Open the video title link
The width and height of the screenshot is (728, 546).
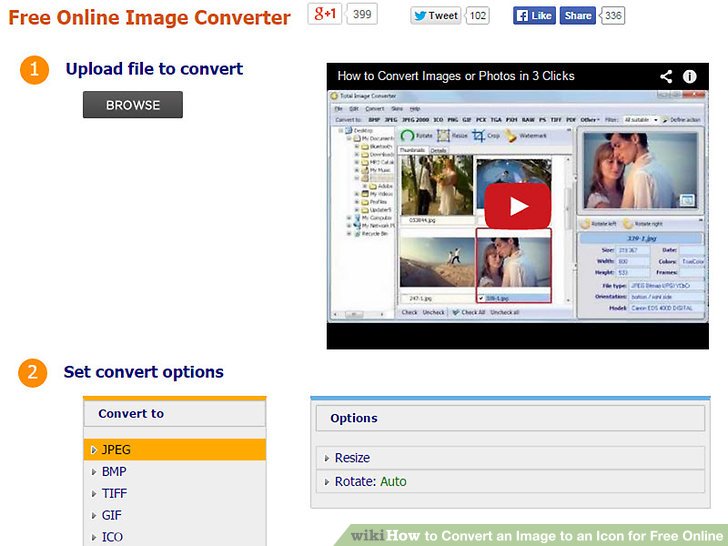tap(456, 76)
